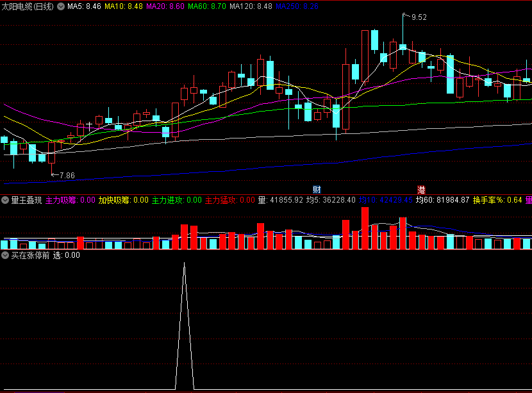Click the 加快吸筹: 0.00 value
Viewport: 532px width, 393px height.
pos(124,200)
